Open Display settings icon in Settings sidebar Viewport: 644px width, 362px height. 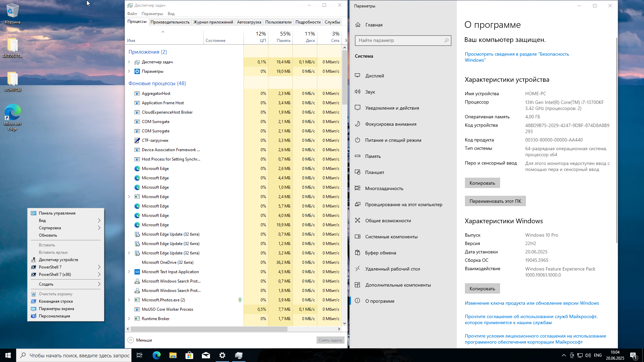pyautogui.click(x=358, y=76)
